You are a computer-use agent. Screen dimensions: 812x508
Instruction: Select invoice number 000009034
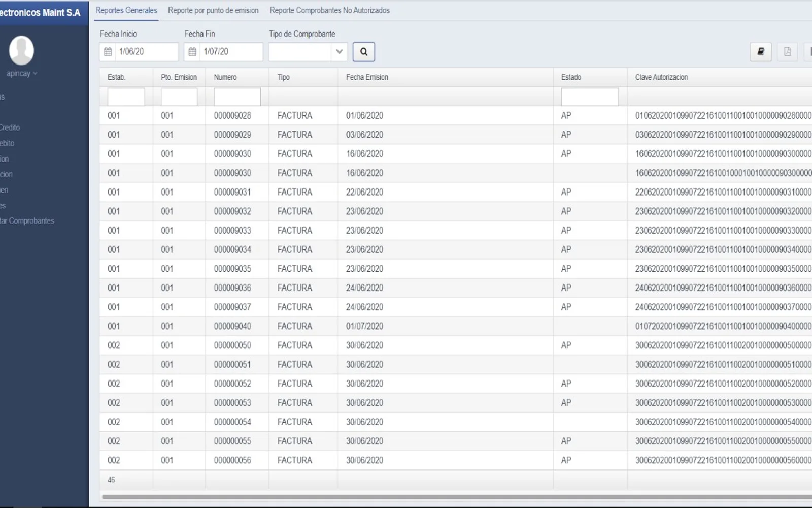click(232, 249)
